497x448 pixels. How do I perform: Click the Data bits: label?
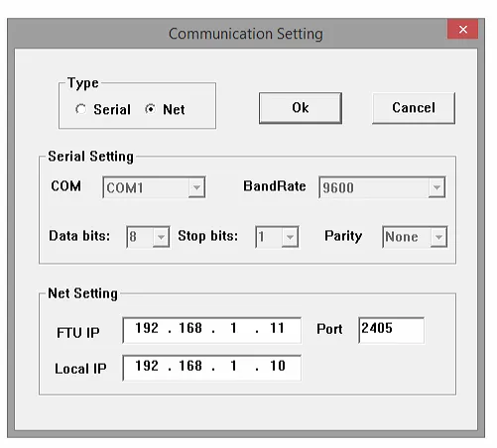point(79,236)
